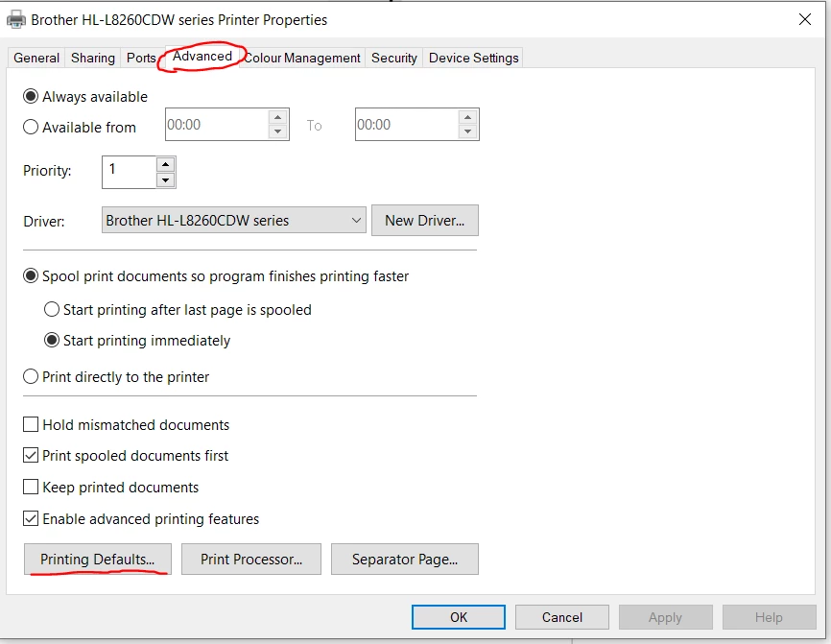This screenshot has height=644, width=831.
Task: Click the New Driver button
Action: [x=424, y=220]
